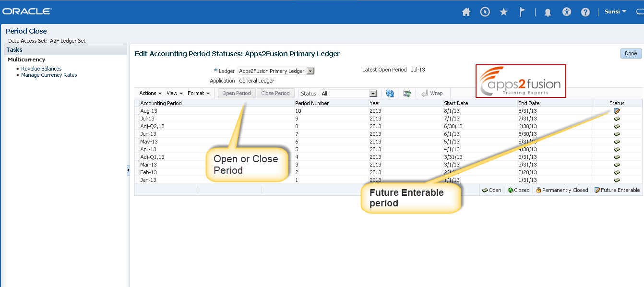
Task: Open the Format menu
Action: (199, 93)
